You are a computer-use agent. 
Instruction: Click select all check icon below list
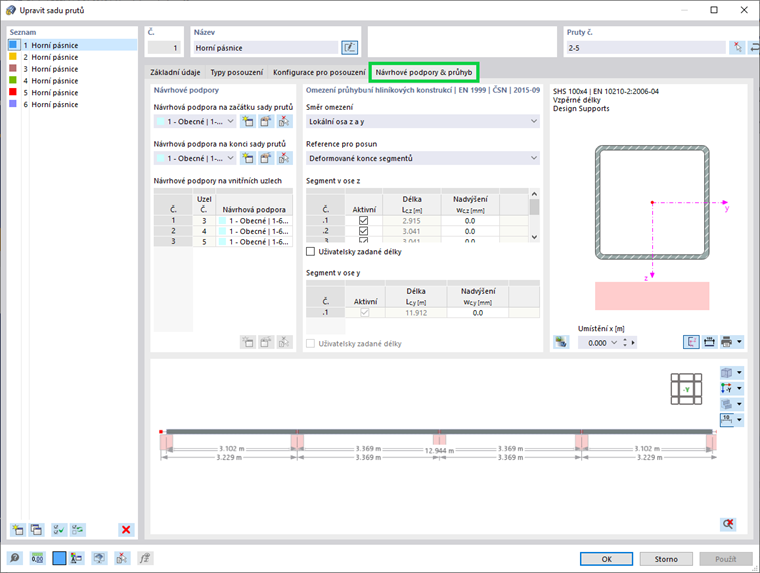(x=59, y=529)
